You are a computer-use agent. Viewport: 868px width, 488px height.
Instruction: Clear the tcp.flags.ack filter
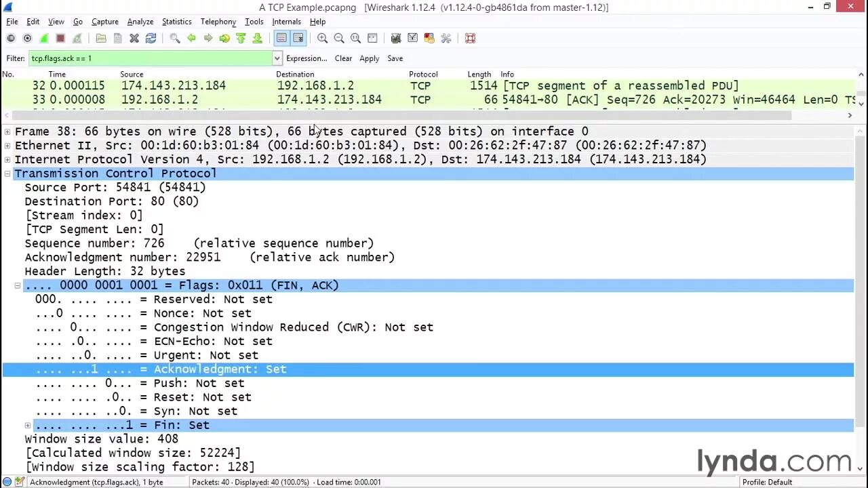[343, 58]
